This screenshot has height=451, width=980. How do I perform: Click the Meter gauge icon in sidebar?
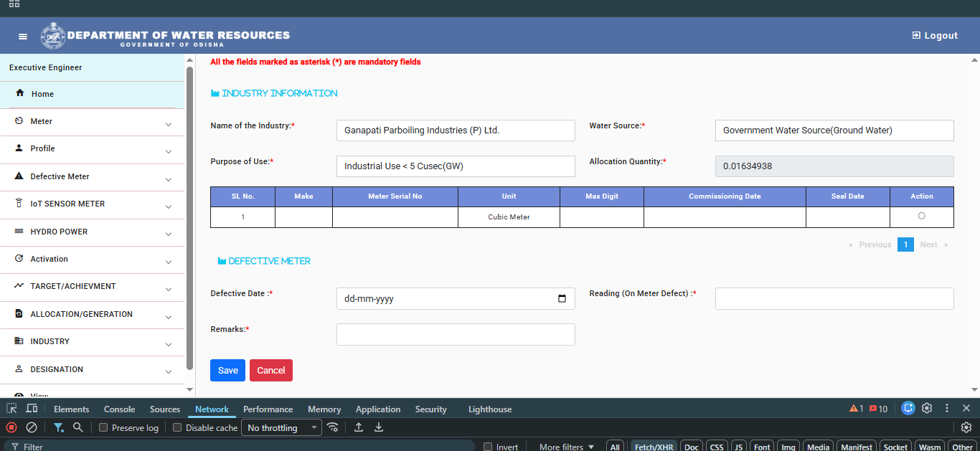[x=19, y=121]
